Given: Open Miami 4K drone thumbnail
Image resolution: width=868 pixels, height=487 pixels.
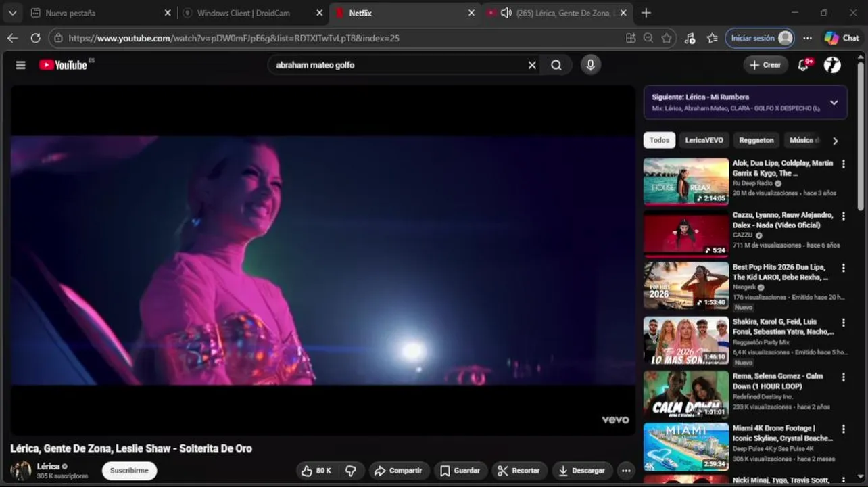Looking at the screenshot, I should [x=685, y=446].
